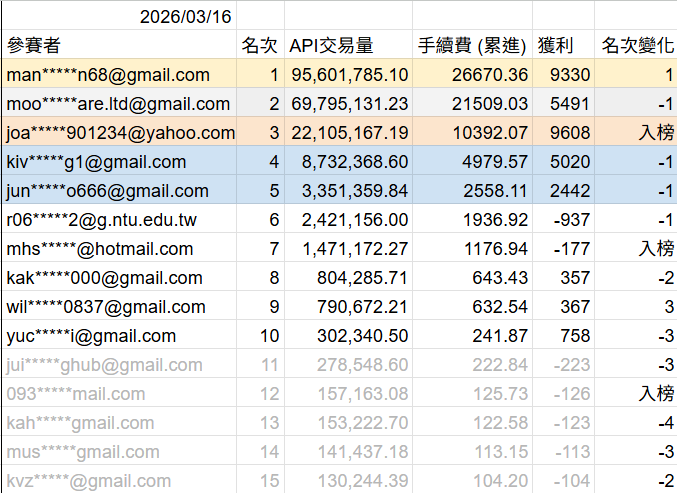Select email 093*****mail.com
Screen dimensions: 677x493
(x=76, y=394)
